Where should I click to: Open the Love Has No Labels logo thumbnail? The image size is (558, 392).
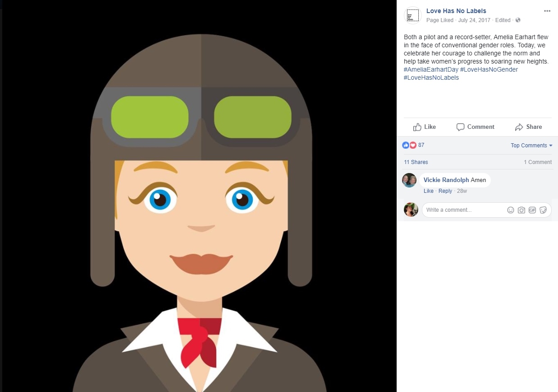tap(412, 15)
